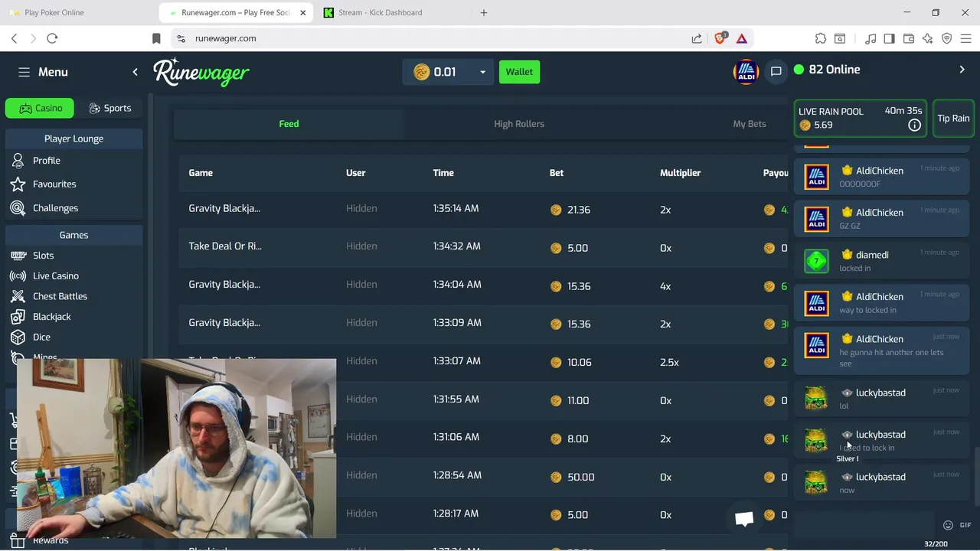Open browser extensions puzzle icon

pyautogui.click(x=821, y=38)
